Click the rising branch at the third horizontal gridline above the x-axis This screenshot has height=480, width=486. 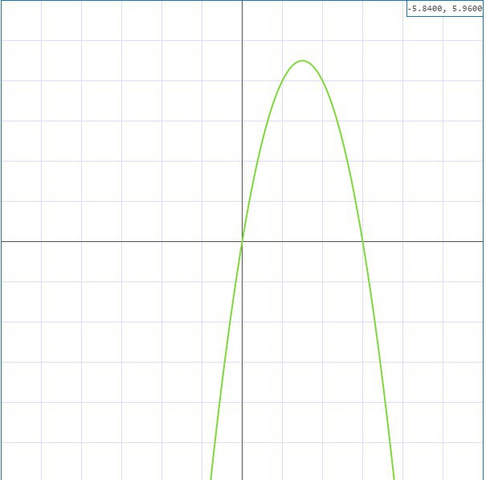pos(268,121)
